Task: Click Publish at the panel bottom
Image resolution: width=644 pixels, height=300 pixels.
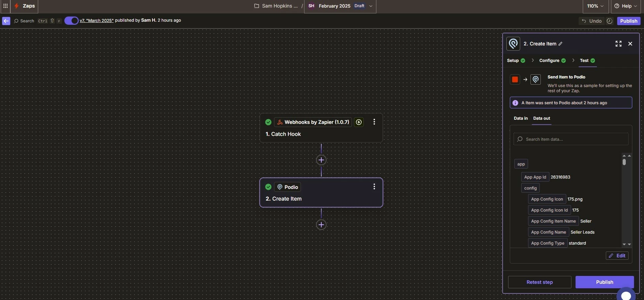Action: tap(604, 282)
